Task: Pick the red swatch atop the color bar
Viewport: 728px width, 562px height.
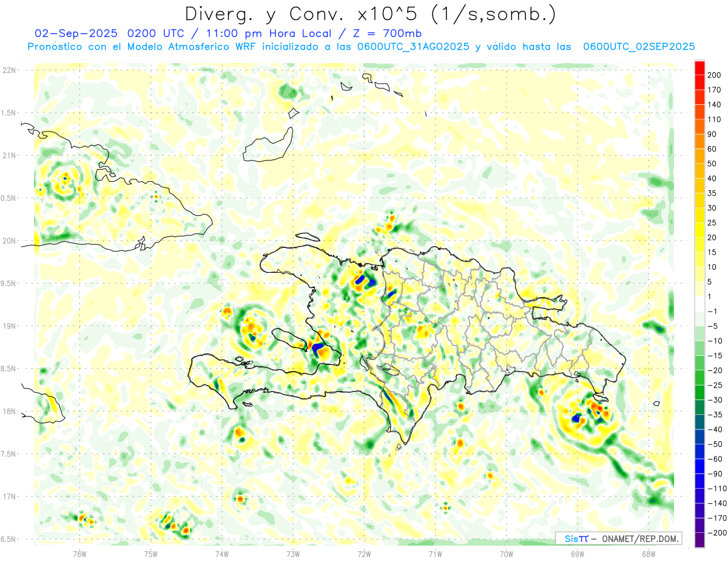Action: (x=699, y=67)
